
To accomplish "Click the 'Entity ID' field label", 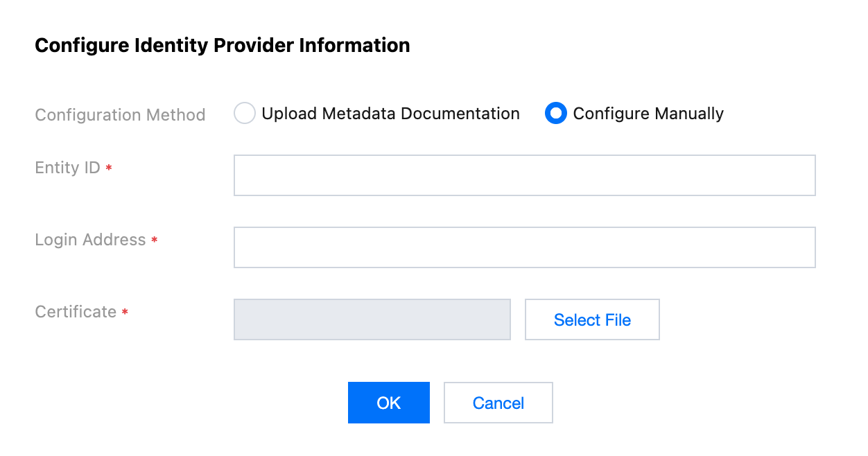I will tap(68, 168).
